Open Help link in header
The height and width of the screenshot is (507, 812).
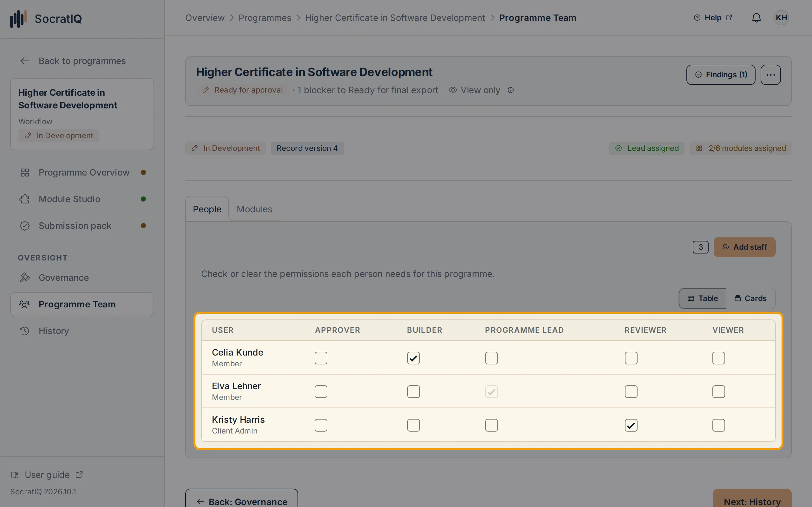[x=713, y=18]
